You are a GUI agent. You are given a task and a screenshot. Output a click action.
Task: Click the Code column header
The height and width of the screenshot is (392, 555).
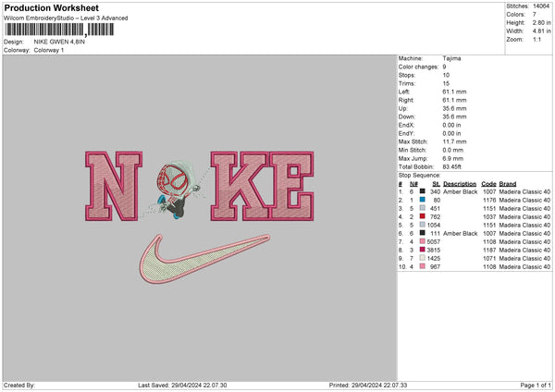coord(488,184)
